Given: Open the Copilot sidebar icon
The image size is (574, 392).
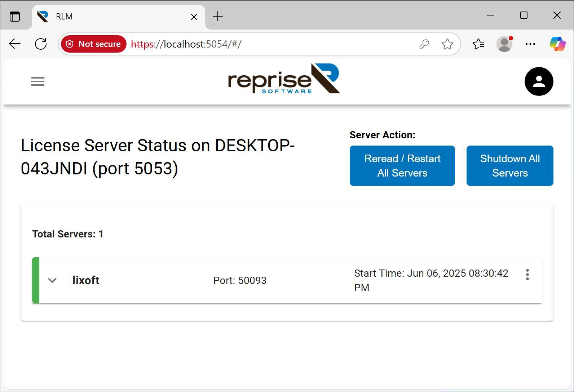Looking at the screenshot, I should coord(557,44).
